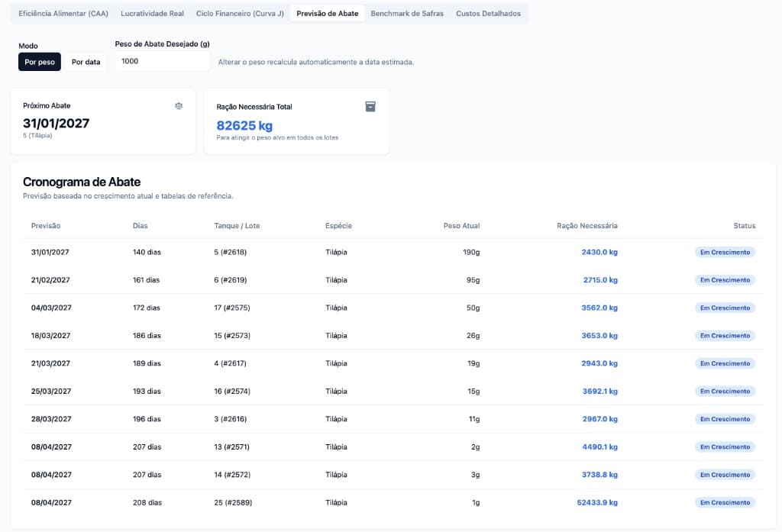Click the Dias column header

(x=141, y=226)
